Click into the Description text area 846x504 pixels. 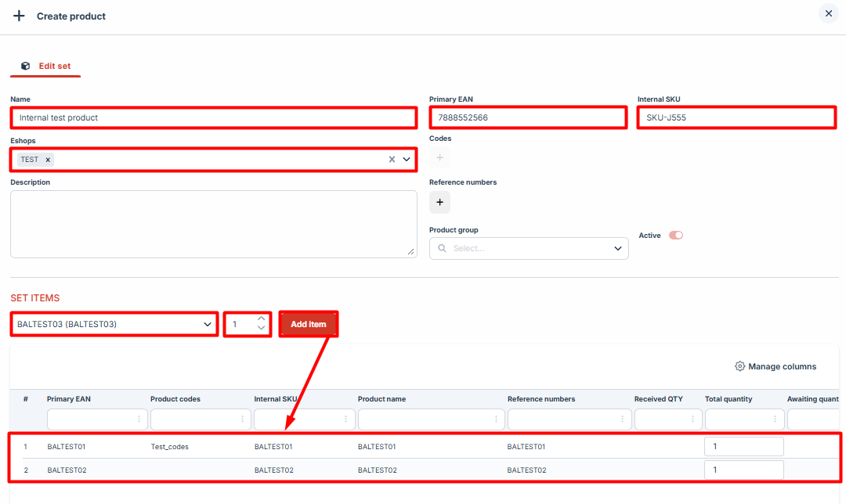coord(213,224)
